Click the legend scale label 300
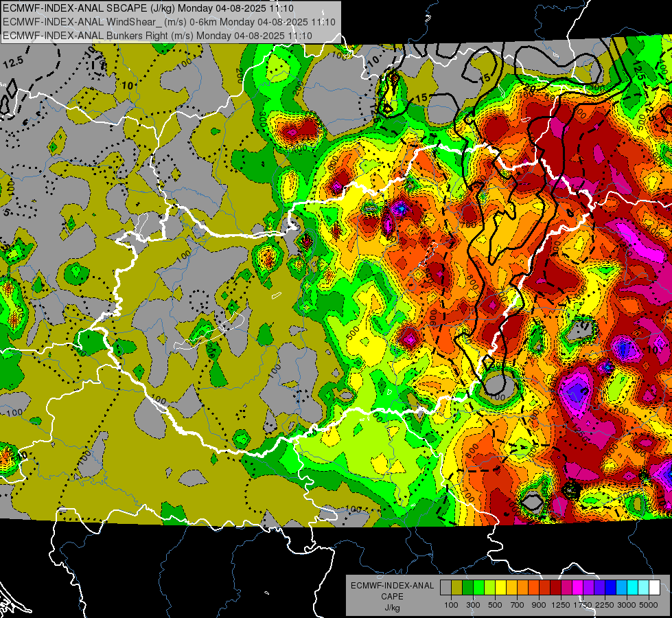This screenshot has height=618, width=672. [x=473, y=605]
